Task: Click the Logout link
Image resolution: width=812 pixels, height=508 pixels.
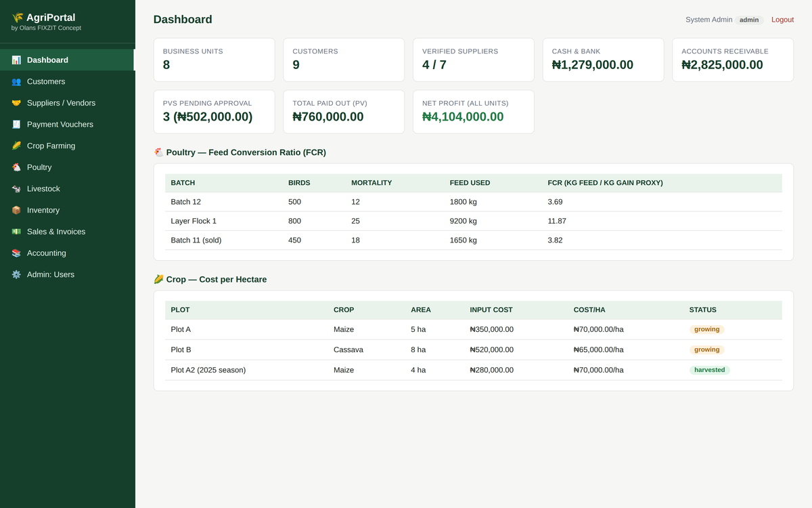Action: (782, 20)
